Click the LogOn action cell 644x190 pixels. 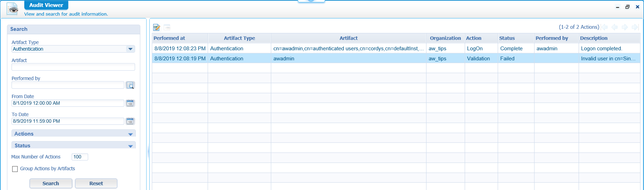481,49
